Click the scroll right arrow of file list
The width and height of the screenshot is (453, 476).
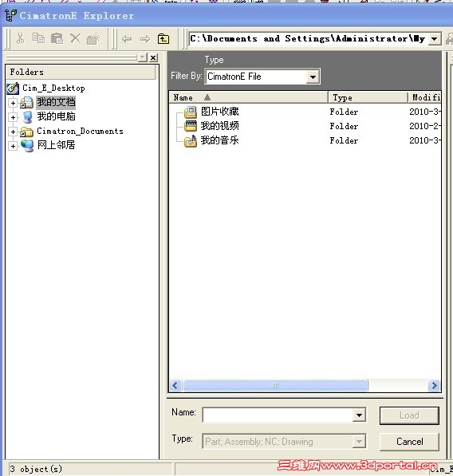click(434, 386)
